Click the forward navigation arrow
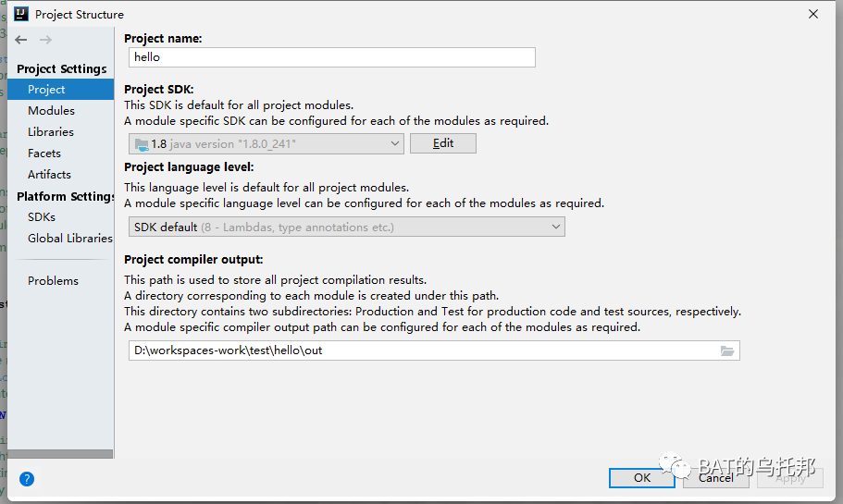 pos(45,40)
